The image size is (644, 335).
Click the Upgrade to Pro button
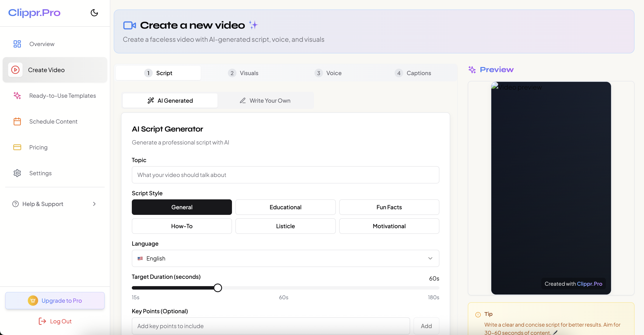[x=55, y=301]
